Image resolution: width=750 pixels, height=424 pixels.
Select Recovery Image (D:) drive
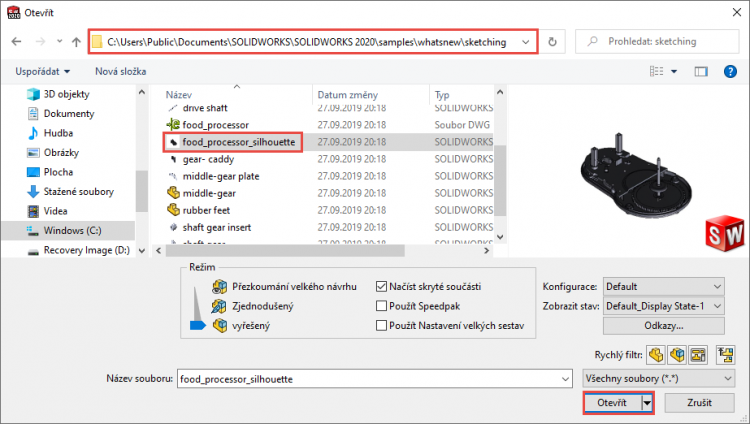coord(78,250)
